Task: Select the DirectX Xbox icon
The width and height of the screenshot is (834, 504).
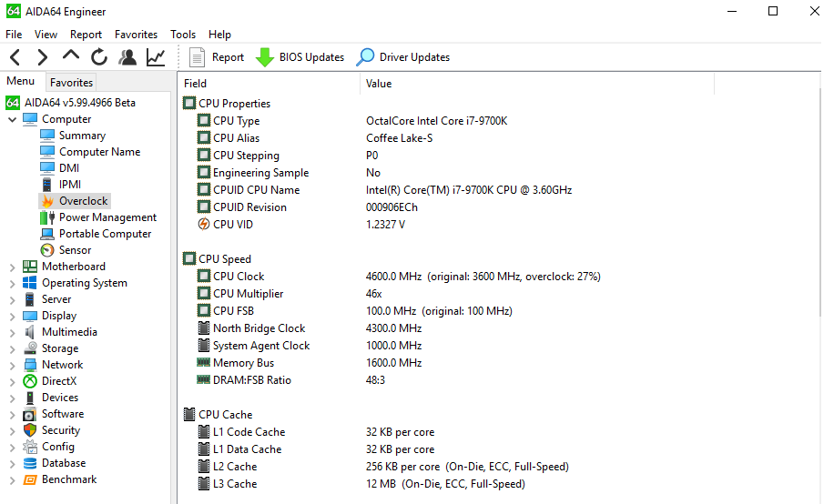Action: point(30,381)
